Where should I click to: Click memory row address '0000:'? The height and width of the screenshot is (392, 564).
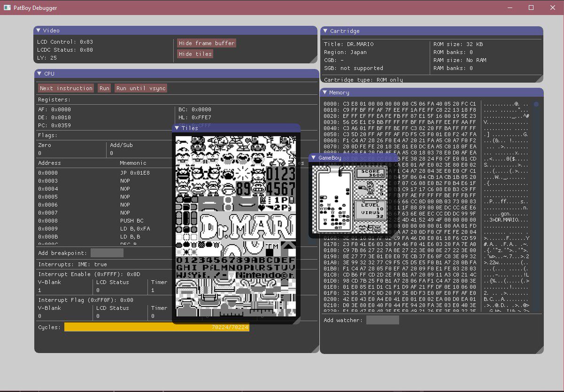[332, 104]
